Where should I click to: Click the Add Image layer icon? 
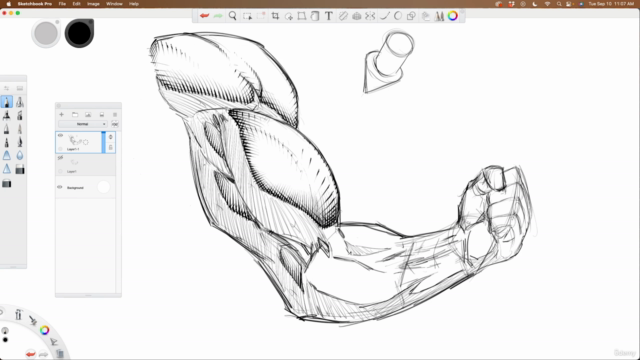point(88,115)
